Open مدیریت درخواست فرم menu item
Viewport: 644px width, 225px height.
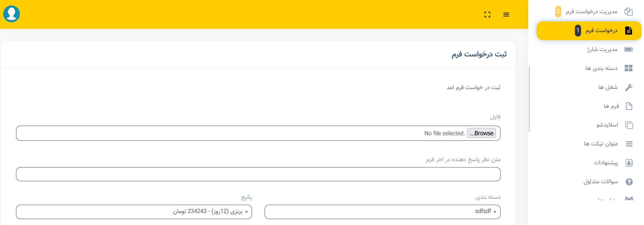[591, 12]
